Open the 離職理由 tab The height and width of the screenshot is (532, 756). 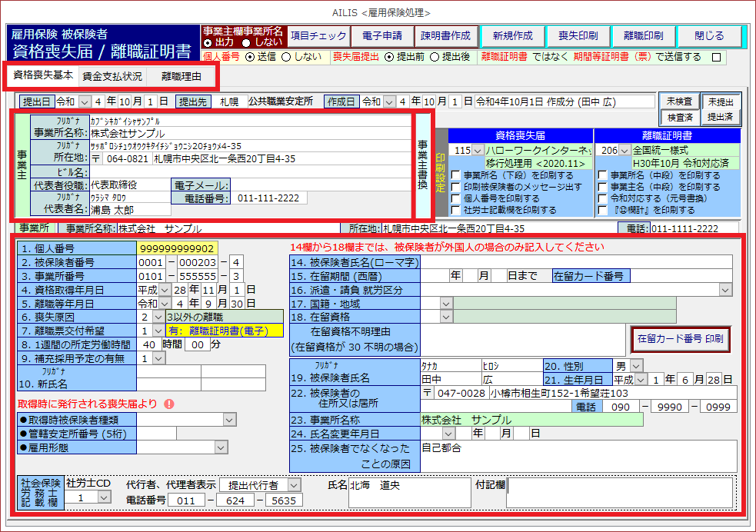point(182,76)
